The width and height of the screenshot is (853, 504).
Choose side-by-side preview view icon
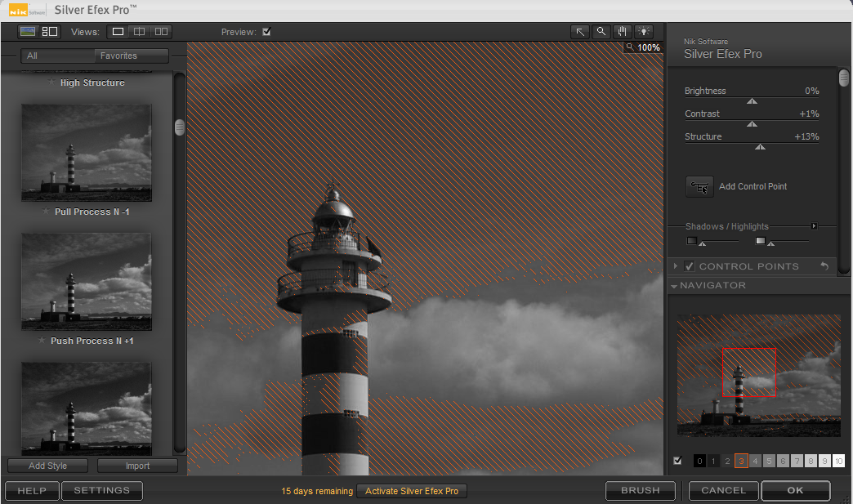click(x=161, y=32)
